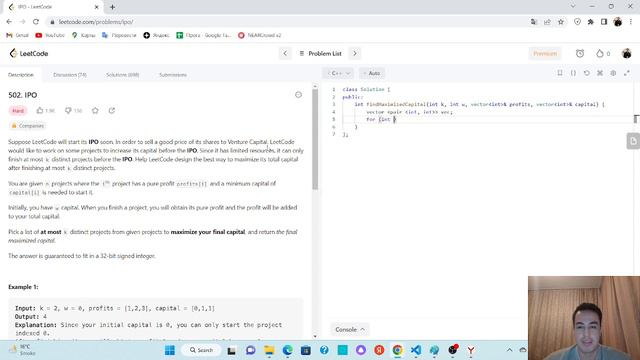
Task: Reset code to default icon
Action: point(587,73)
